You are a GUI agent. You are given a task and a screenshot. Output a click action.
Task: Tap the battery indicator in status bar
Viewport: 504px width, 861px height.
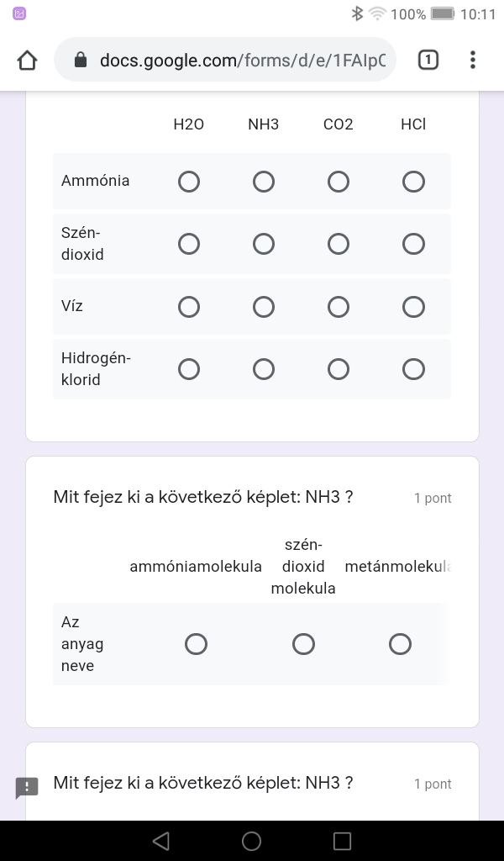pyautogui.click(x=442, y=13)
